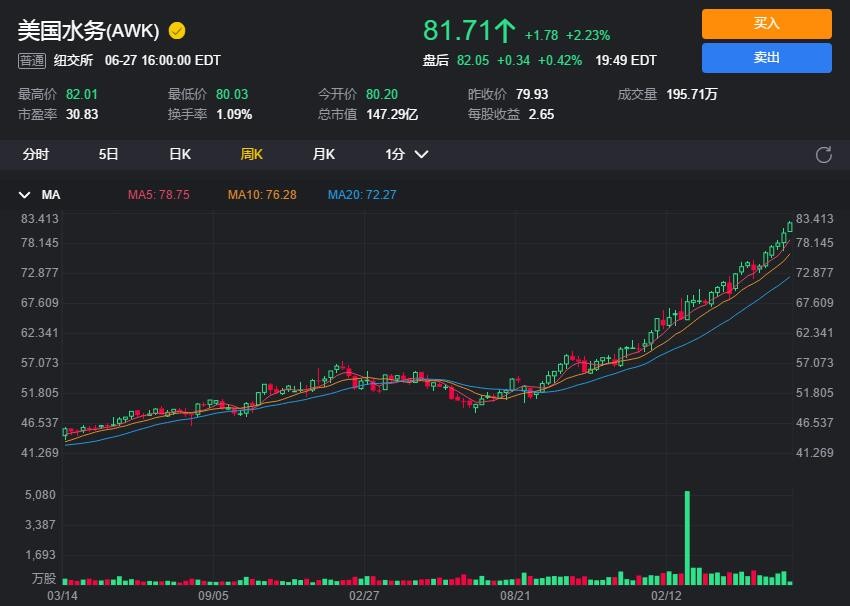Switch to the 5日 five-day tab

[108, 154]
